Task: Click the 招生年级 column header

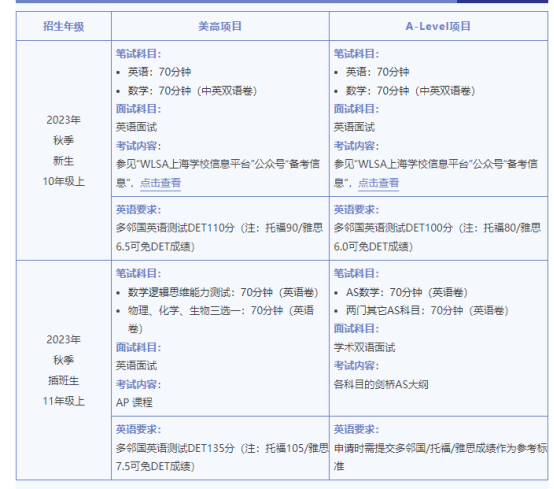Action: pyautogui.click(x=64, y=26)
